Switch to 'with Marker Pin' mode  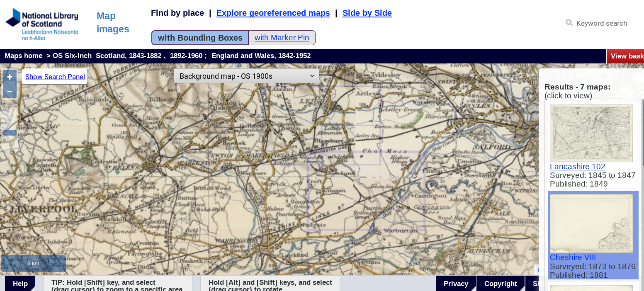pos(282,38)
